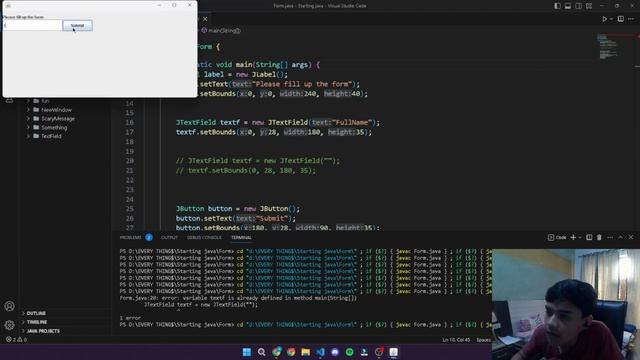Screen dimensions: 640x360
Task: Close the open Form.java editor tab
Action: pyautogui.click(x=205, y=19)
